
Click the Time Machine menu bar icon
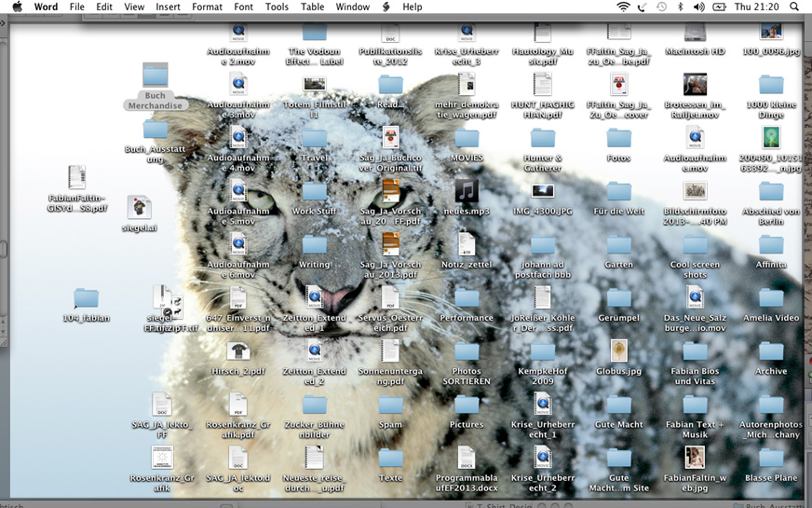coord(661,7)
